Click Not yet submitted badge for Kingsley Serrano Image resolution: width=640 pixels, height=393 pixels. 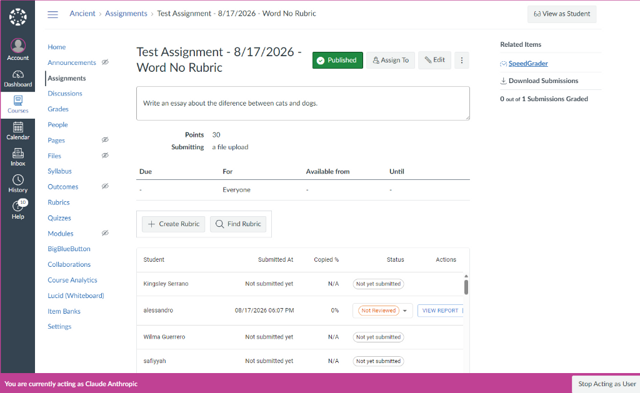378,284
